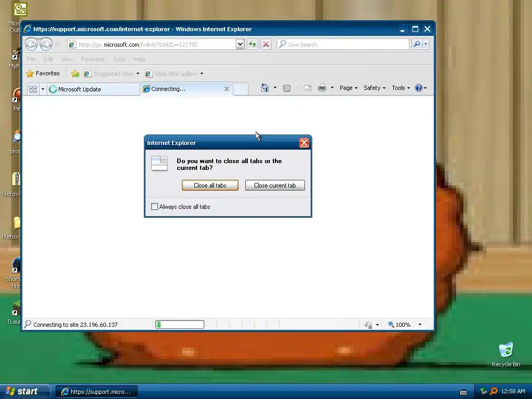
Task: Click the orange search tray icon
Action: (x=494, y=391)
